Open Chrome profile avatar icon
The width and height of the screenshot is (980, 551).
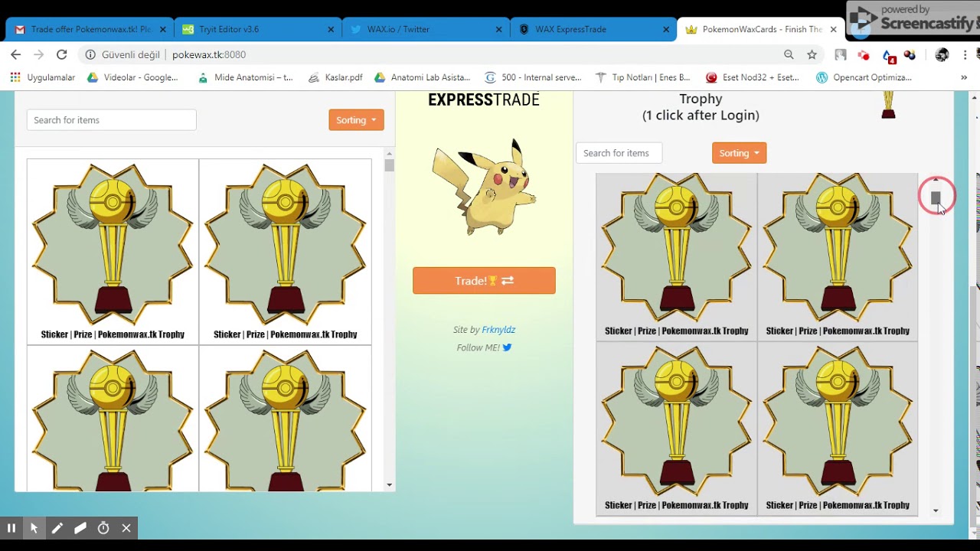coord(942,54)
